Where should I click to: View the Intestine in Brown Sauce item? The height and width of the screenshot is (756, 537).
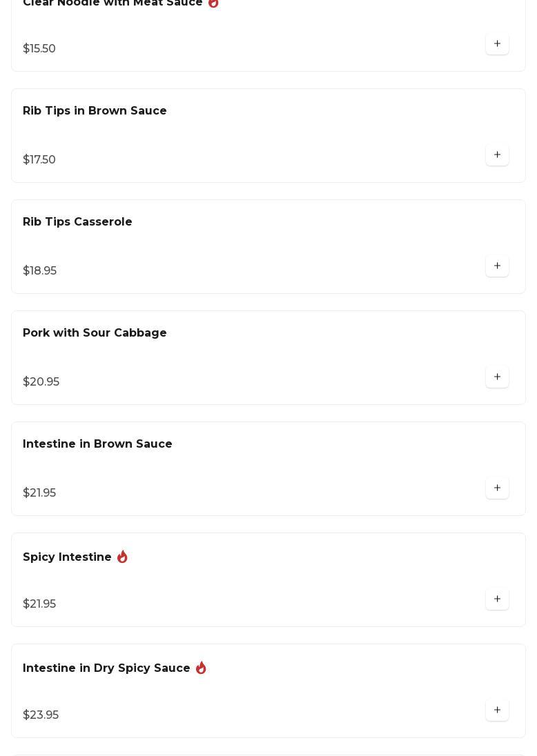[x=97, y=444]
